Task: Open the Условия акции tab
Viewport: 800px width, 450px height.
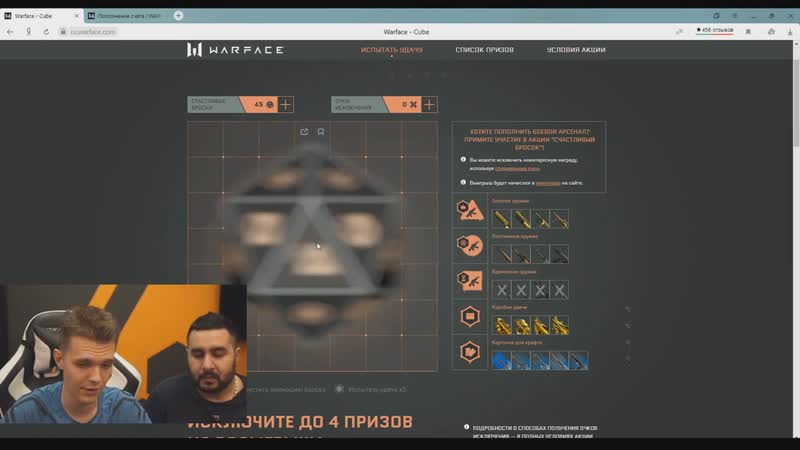Action: pyautogui.click(x=576, y=50)
